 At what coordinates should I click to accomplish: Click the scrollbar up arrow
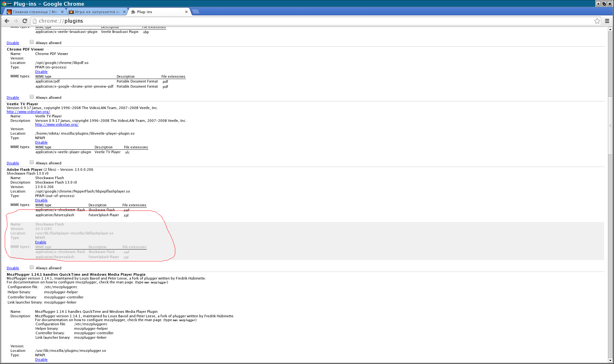click(610, 29)
